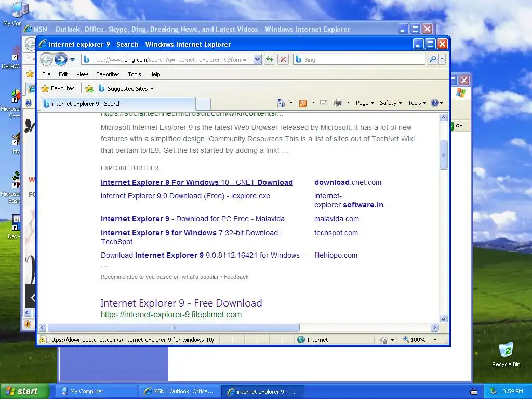Screen dimensions: 532x399
Task: Click the vertical scrollbar up arrow
Action: (443, 118)
